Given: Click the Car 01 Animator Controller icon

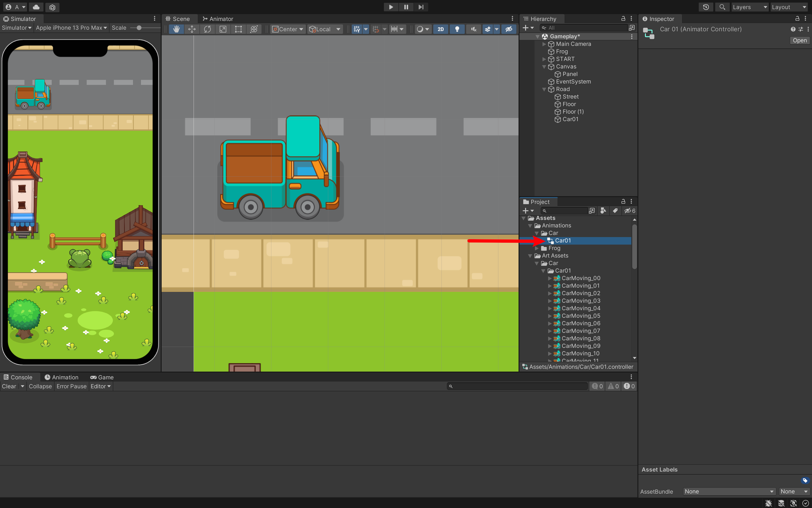Looking at the screenshot, I should click(x=649, y=33).
